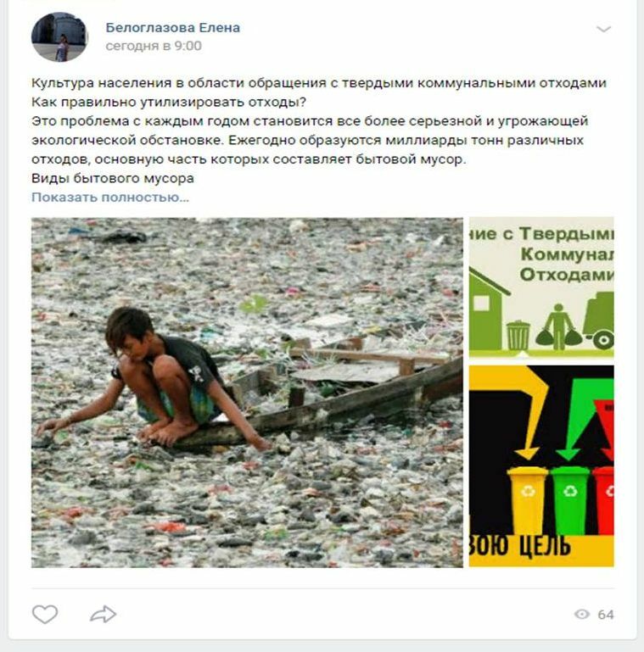Click the trash can icon in the green illustration
This screenshot has height=652, width=644.
(518, 335)
